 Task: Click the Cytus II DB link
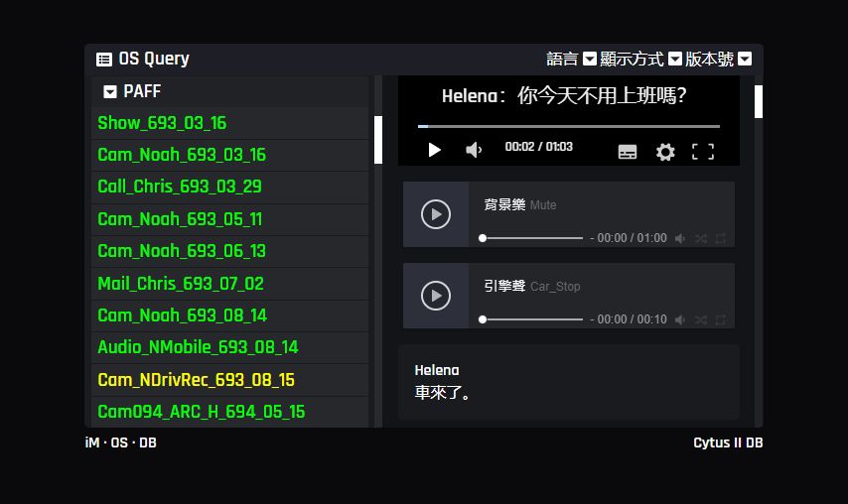pyautogui.click(x=728, y=442)
